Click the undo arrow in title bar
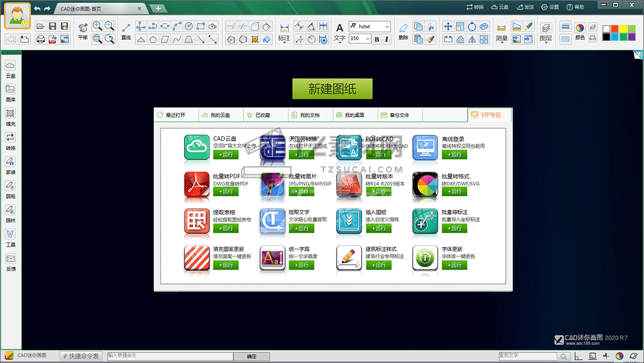Viewport: 644px width, 363px height. (x=37, y=8)
